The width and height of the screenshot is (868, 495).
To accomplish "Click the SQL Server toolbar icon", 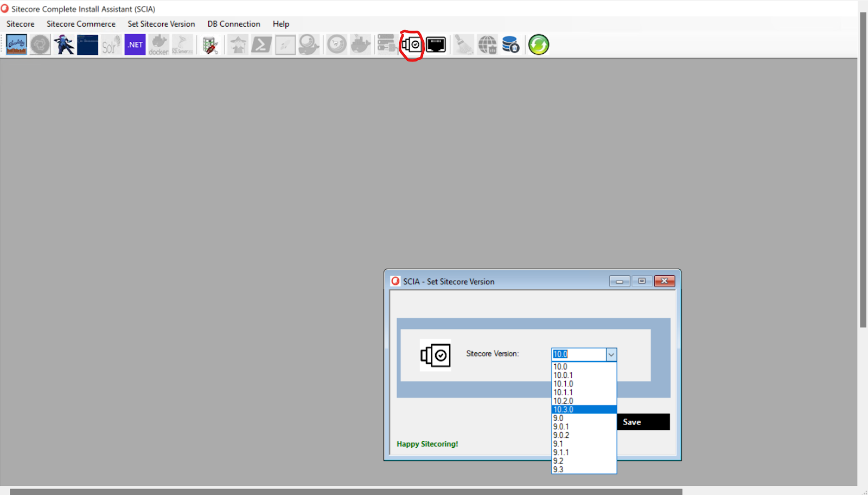I will click(182, 45).
